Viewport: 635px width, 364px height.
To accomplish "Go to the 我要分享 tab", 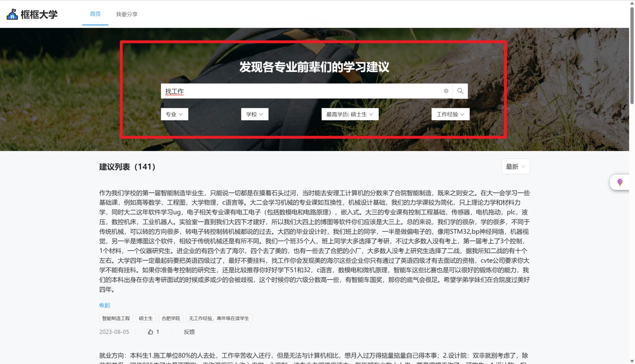I will click(127, 14).
